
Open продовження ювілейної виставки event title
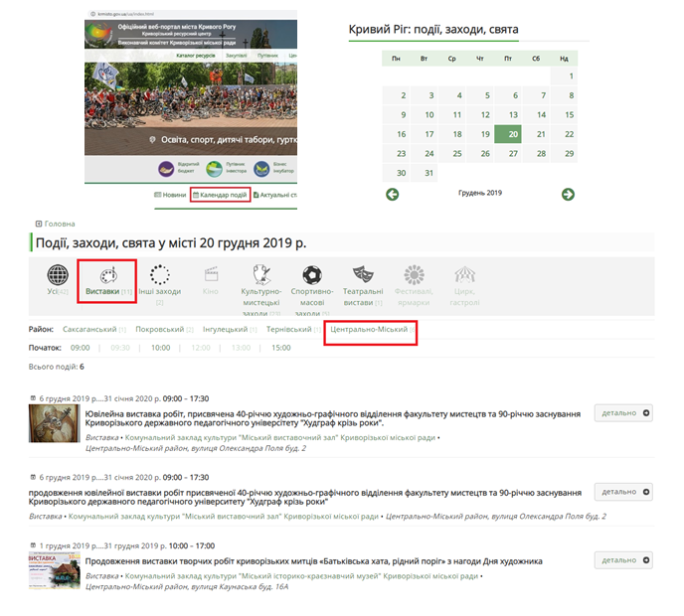(305, 497)
